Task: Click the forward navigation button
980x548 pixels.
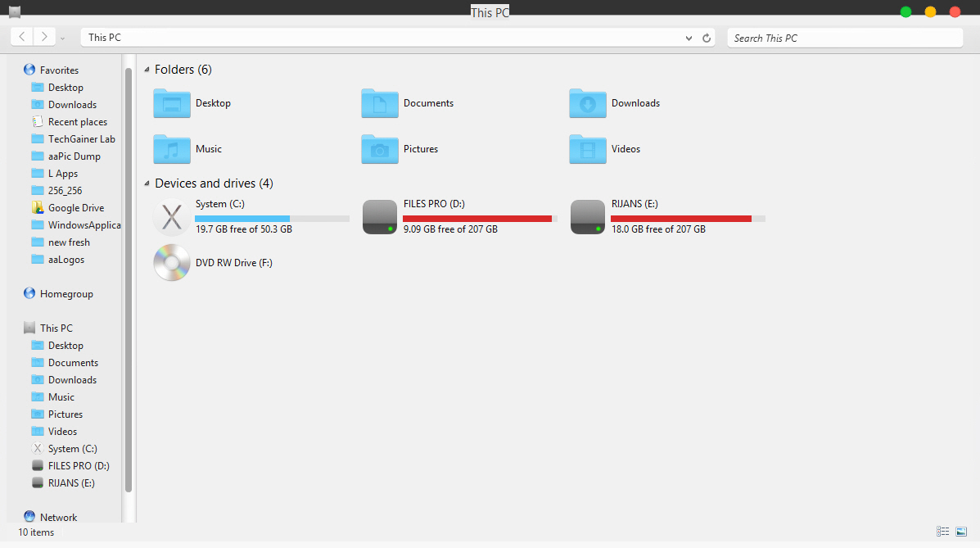Action: tap(44, 36)
